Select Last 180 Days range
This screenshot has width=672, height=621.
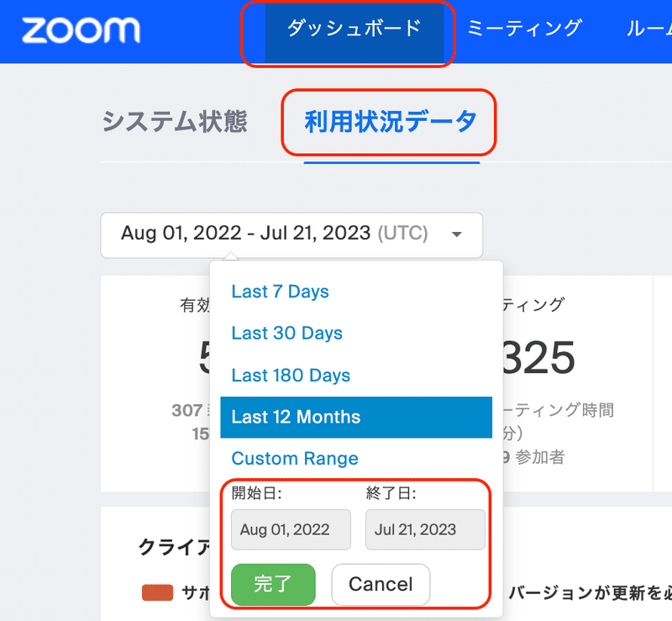291,376
